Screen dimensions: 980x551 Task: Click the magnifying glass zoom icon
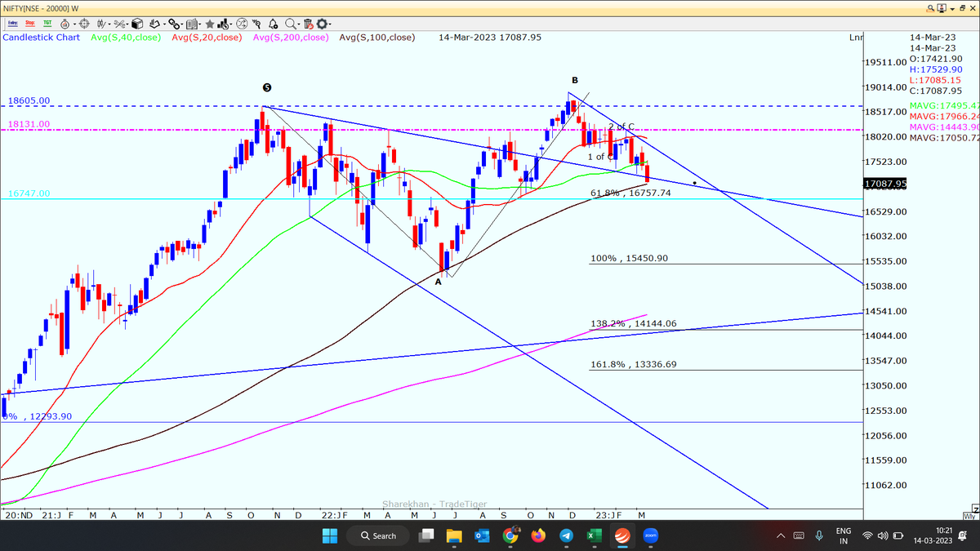[x=290, y=24]
